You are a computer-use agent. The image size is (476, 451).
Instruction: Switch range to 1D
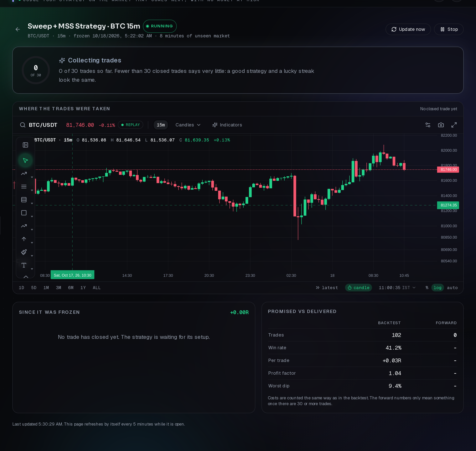coord(21,288)
